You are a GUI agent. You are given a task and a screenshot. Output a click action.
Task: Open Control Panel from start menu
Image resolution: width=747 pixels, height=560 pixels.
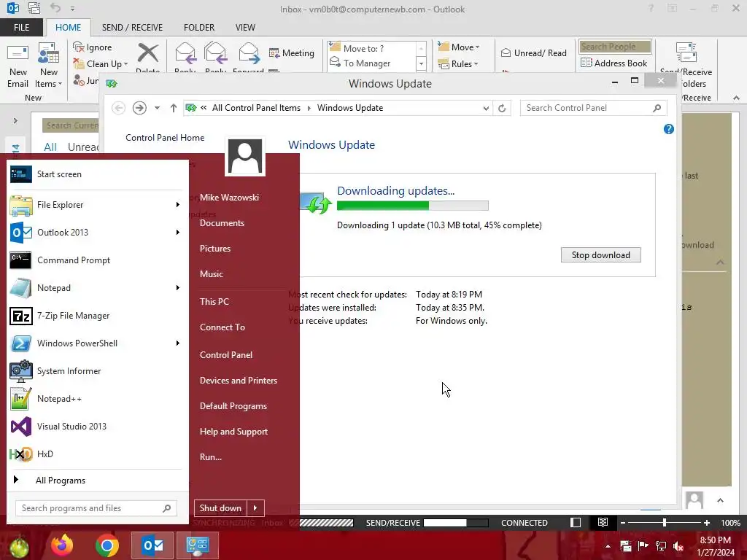pyautogui.click(x=226, y=355)
